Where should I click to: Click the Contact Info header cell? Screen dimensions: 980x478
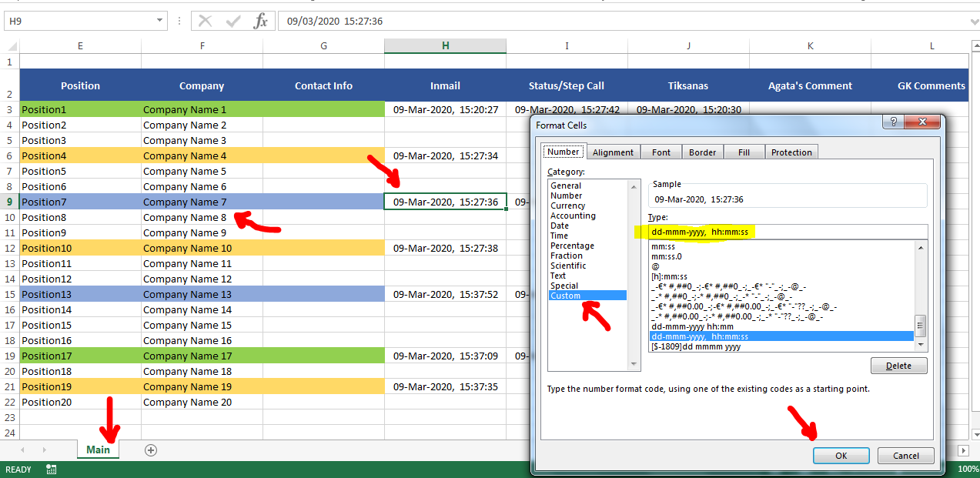[324, 85]
